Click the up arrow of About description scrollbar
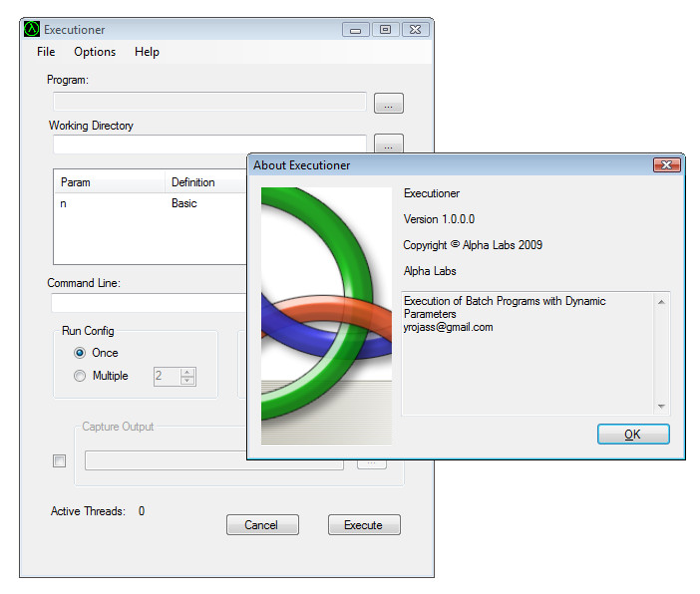Screen dimensions: 700x594 [x=661, y=302]
